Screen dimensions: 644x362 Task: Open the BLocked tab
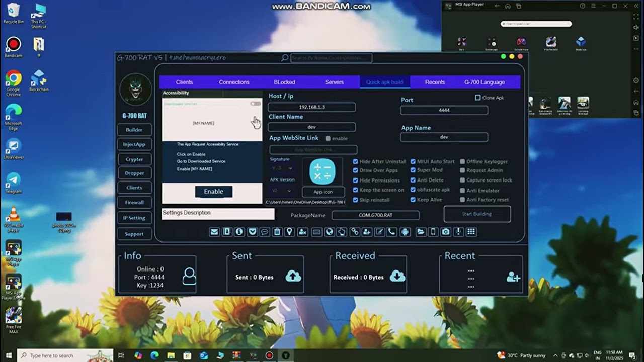[x=284, y=82]
